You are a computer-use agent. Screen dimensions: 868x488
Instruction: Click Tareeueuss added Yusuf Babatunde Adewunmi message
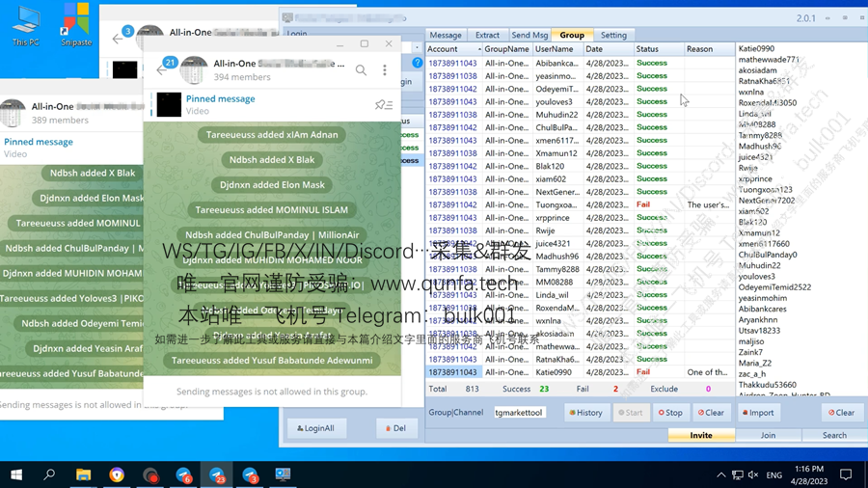[272, 360]
